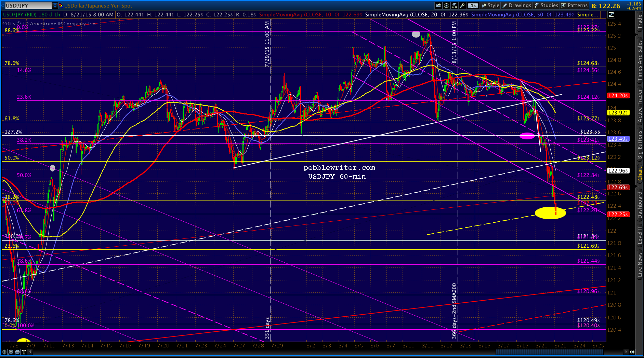
Task: Click the $123.55 level label
Action: (590, 132)
